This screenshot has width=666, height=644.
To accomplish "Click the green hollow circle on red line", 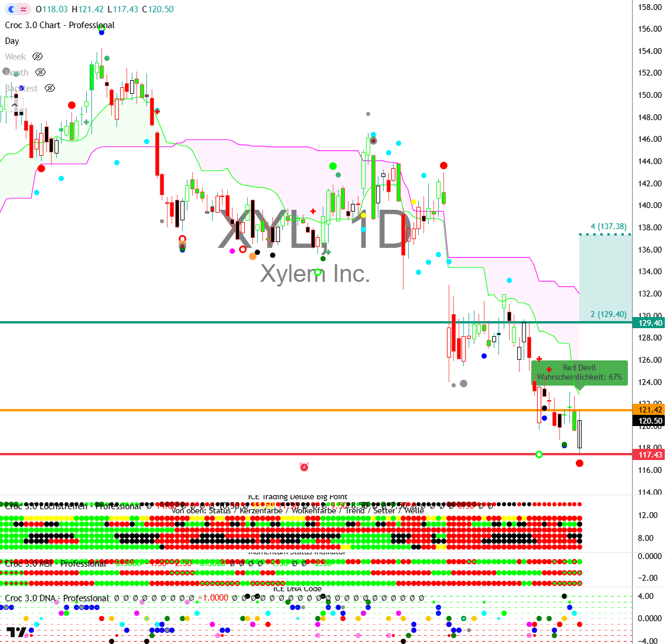I will [x=539, y=454].
